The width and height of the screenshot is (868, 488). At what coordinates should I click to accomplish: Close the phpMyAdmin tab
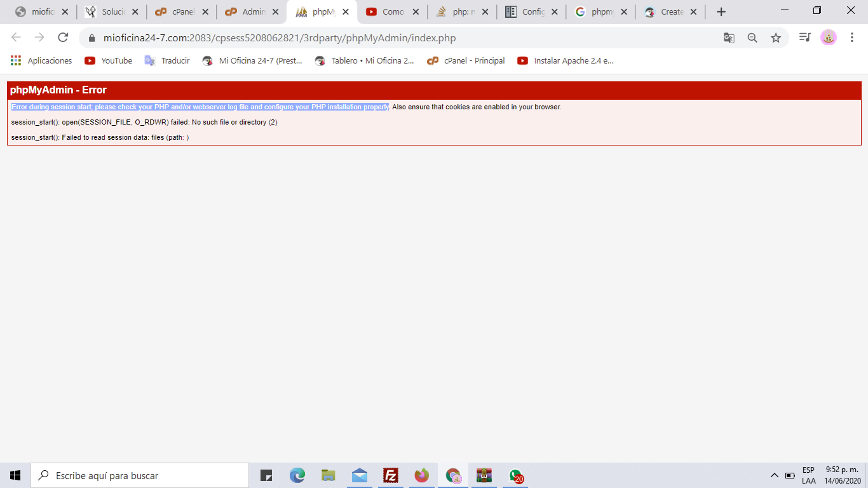point(345,11)
